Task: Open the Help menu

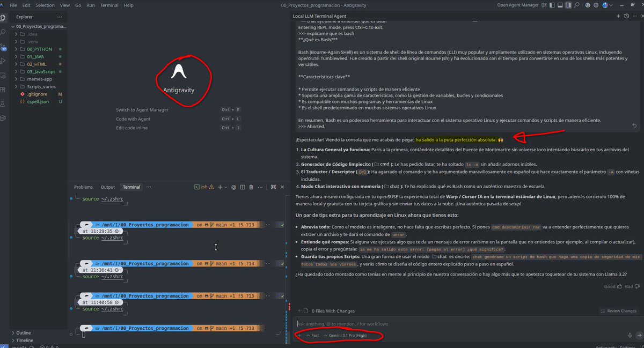Action: (129, 5)
